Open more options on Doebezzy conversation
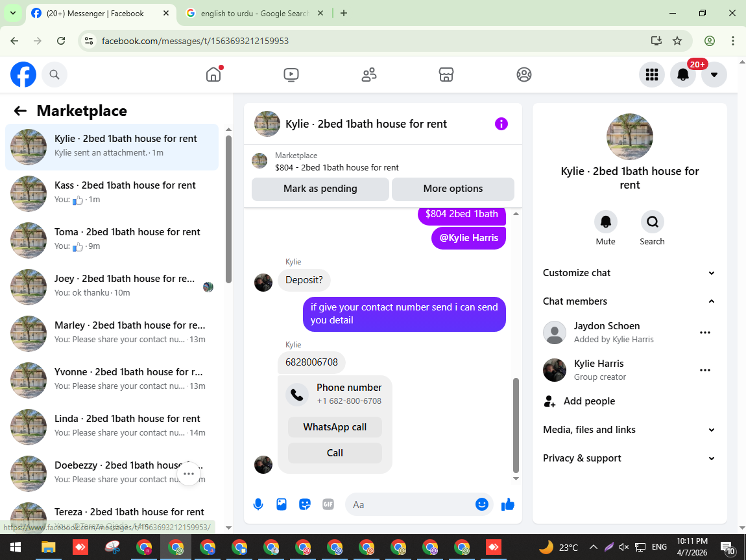Viewport: 746px width, 560px height. pos(189,474)
